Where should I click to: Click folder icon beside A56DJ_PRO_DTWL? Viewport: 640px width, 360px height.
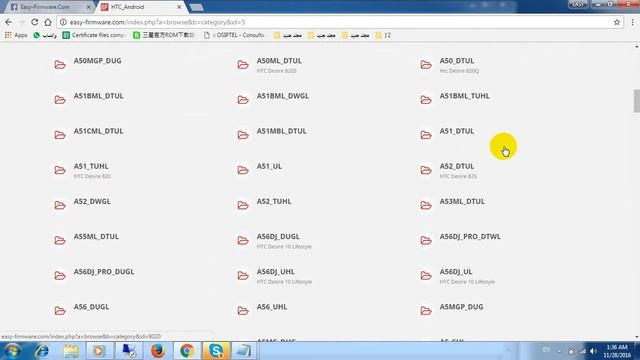point(426,240)
